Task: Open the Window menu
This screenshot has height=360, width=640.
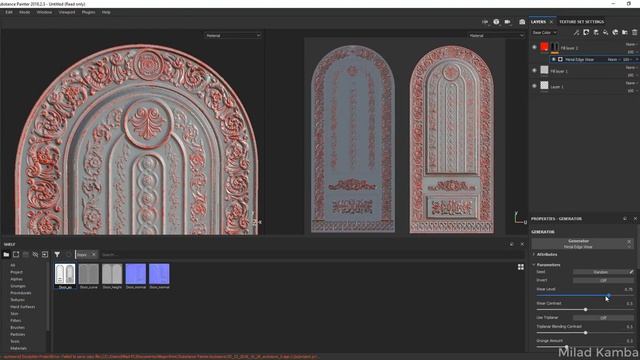Action: pos(44,12)
